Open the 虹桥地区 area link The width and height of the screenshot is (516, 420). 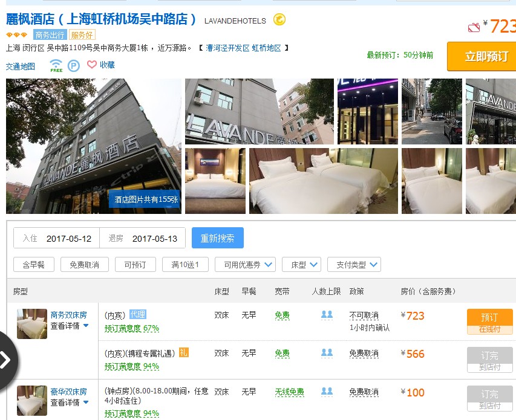point(267,48)
